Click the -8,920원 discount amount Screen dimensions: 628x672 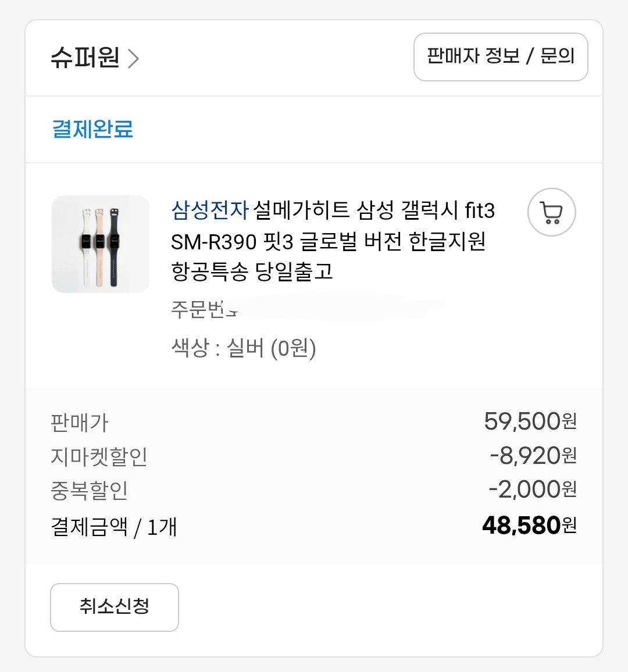click(x=533, y=456)
